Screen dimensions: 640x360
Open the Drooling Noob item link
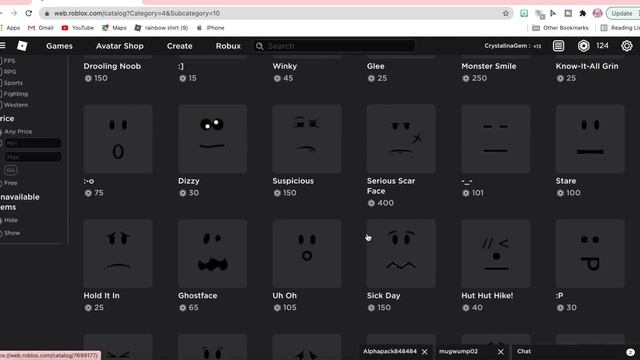pos(112,66)
